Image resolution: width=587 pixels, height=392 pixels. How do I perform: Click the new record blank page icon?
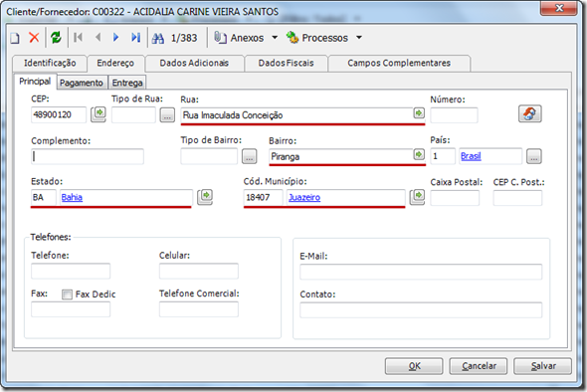[15, 38]
